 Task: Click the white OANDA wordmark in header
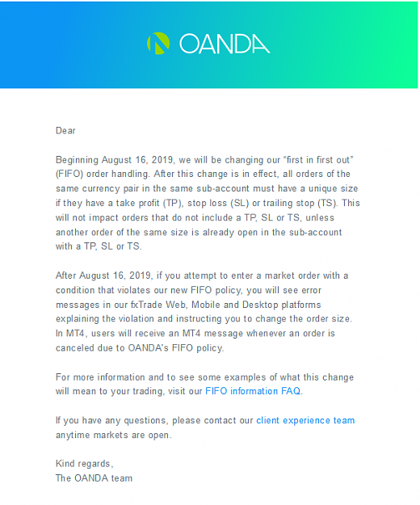tap(225, 44)
